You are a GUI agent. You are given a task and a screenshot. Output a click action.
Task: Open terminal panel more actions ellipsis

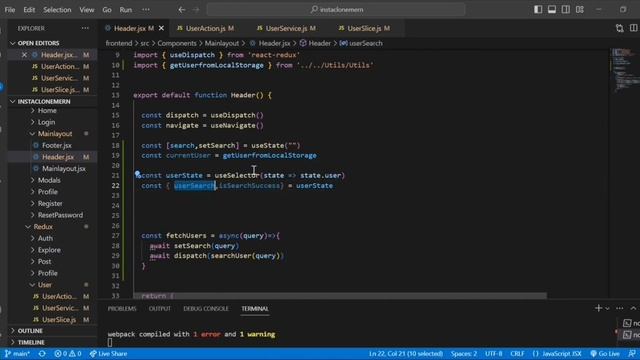click(x=620, y=308)
